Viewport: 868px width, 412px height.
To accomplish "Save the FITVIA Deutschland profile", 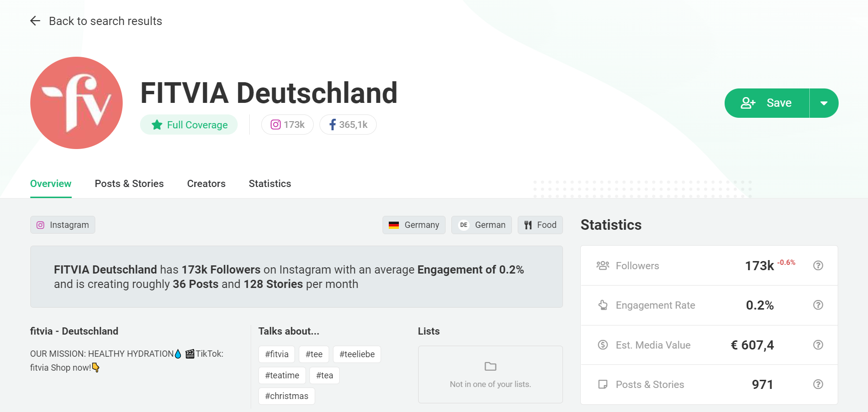I will (x=767, y=103).
